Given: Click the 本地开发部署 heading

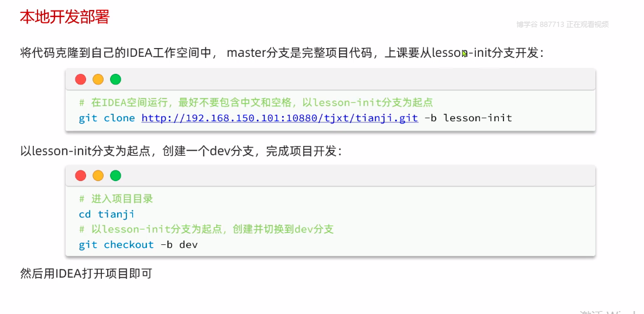Looking at the screenshot, I should 64,17.
